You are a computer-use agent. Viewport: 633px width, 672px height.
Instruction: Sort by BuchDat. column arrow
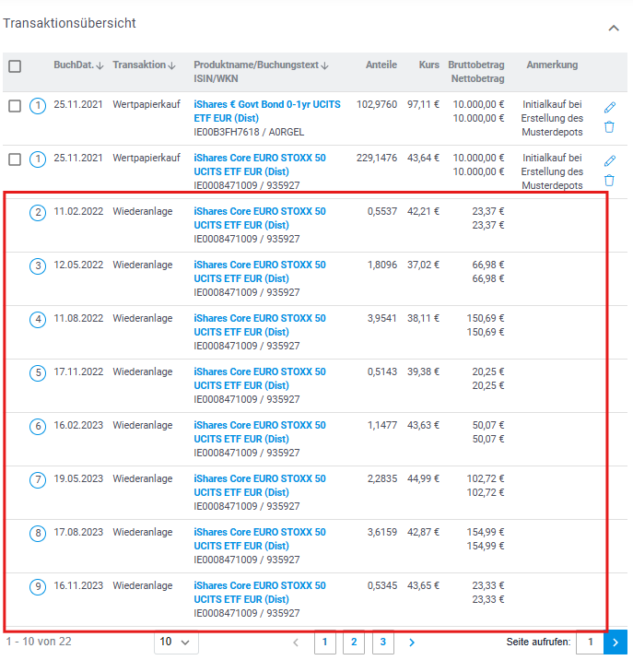(x=100, y=65)
